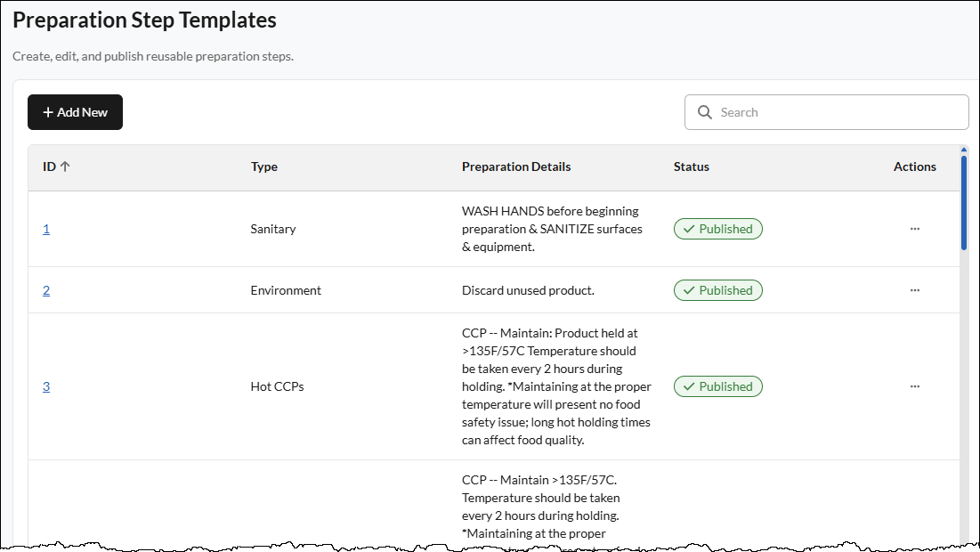
Task: Click the Add New button
Action: point(75,112)
